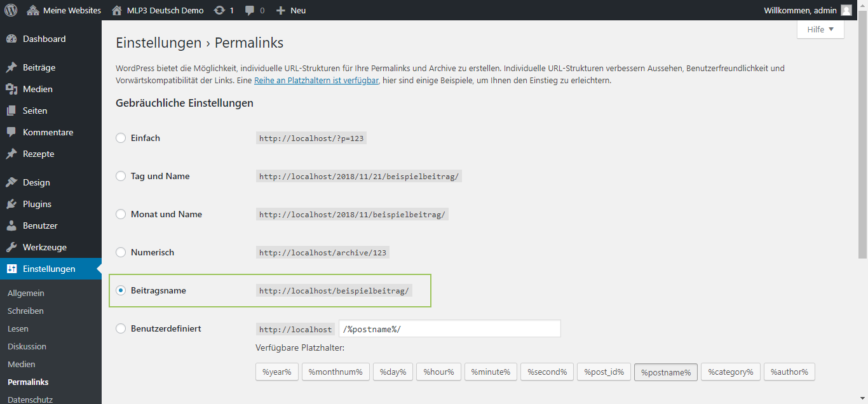Click the Benutzer person icon

[x=11, y=226]
